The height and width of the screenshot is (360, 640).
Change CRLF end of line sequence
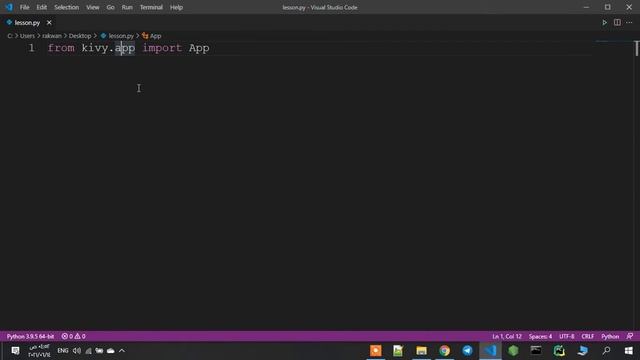coord(588,336)
